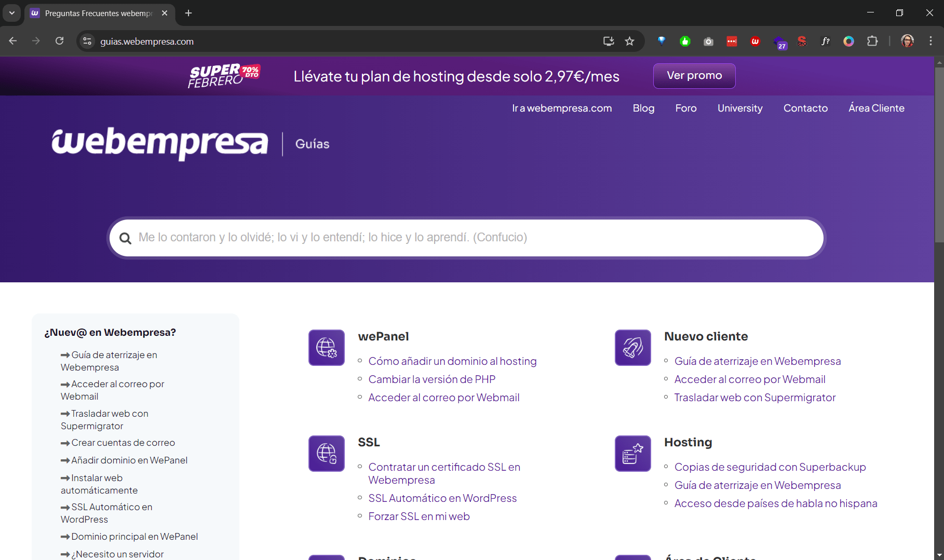This screenshot has width=944, height=560.
Task: Open Nuevo cliente 'Acceder al correo por Webmail'
Action: click(x=750, y=379)
